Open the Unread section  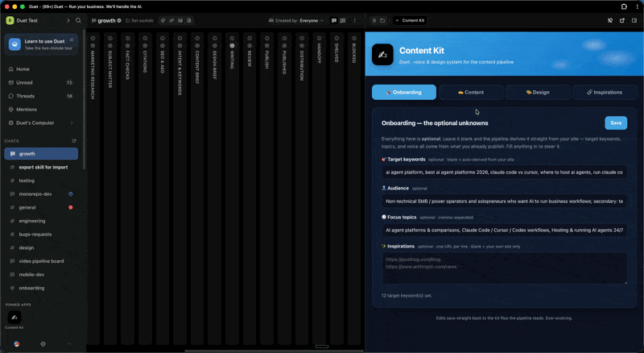pyautogui.click(x=41, y=83)
